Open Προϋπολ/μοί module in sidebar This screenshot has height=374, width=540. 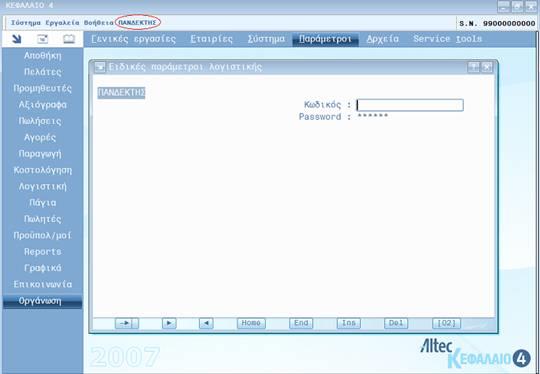pyautogui.click(x=43, y=236)
